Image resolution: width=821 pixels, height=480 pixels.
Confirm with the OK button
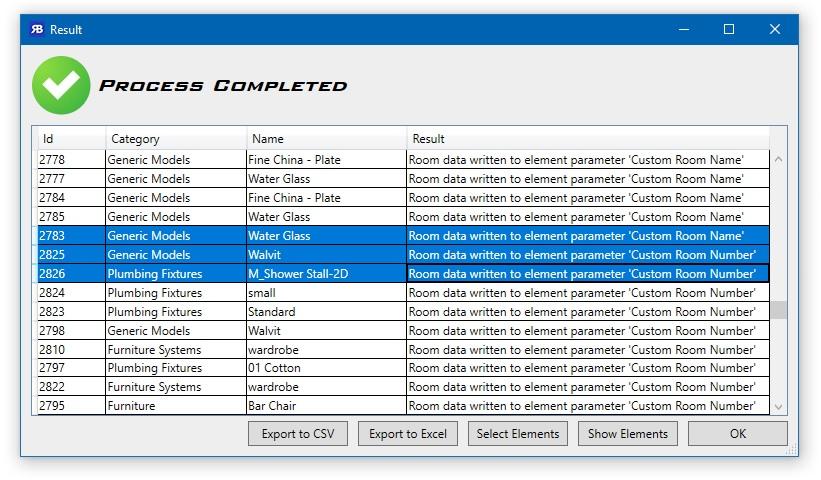(x=738, y=433)
